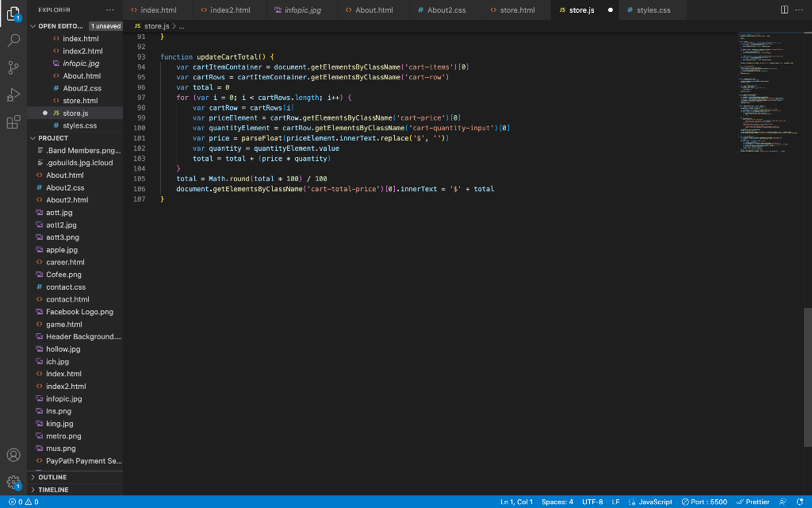Click Ln 1, Col 1 to go to line

click(x=516, y=502)
